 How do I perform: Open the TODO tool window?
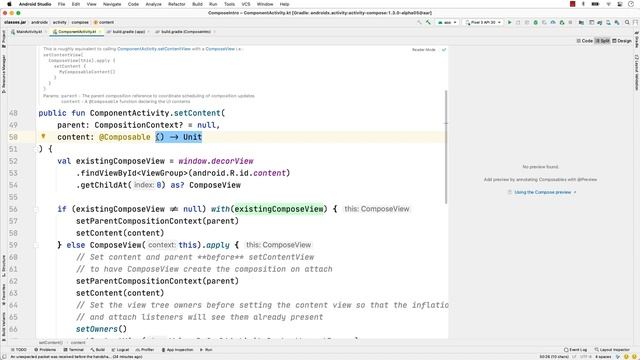pos(19,350)
